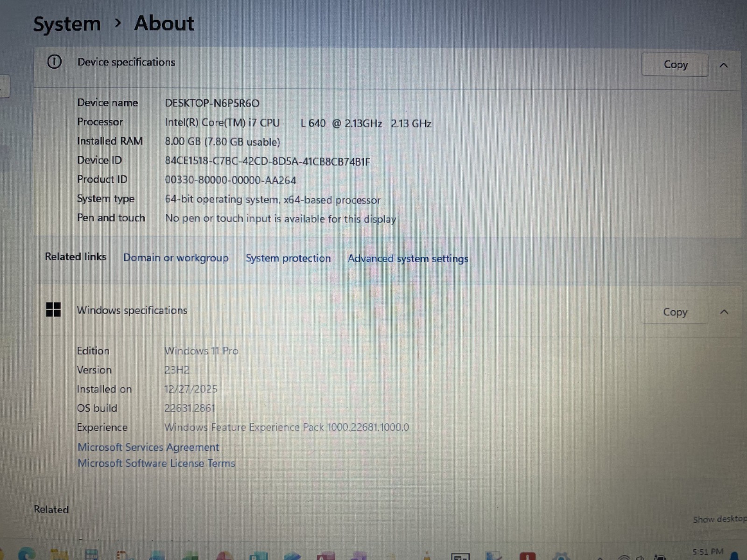This screenshot has width=747, height=560.
Task: Select the Device ID value starting 84CE1518
Action: (x=268, y=161)
